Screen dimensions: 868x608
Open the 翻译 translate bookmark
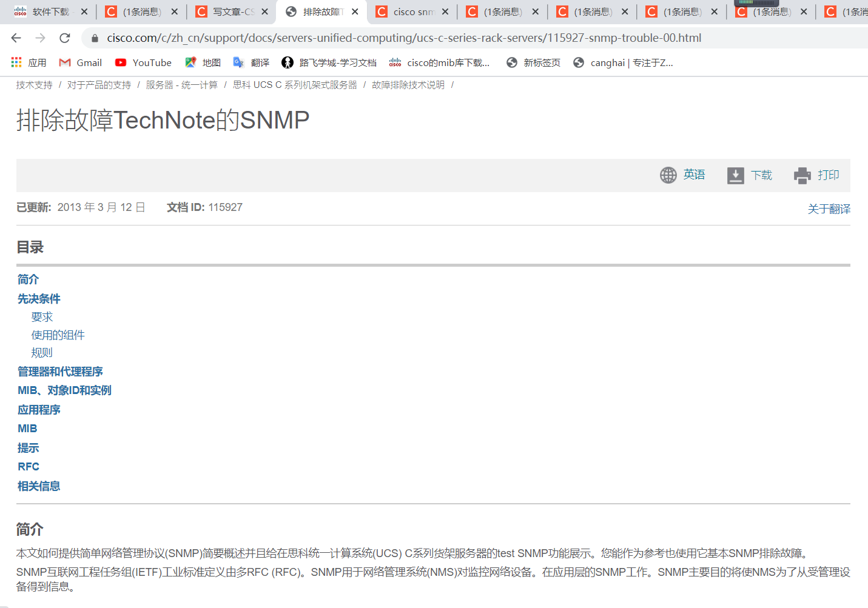tap(251, 62)
